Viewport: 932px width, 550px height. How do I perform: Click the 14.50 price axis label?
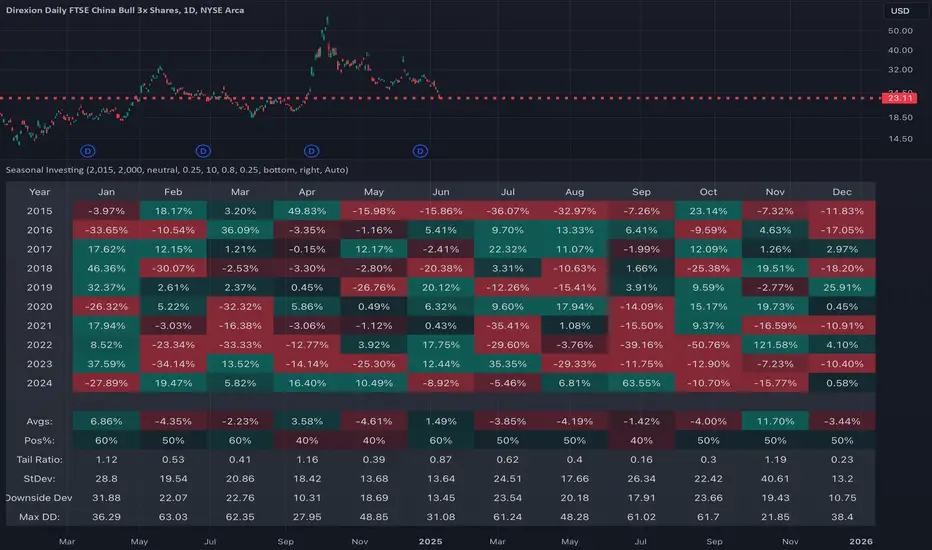coord(900,139)
